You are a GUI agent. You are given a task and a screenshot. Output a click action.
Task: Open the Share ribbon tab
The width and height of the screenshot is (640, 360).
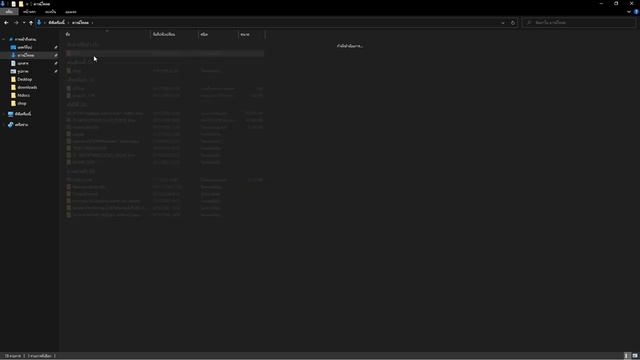tap(51, 12)
